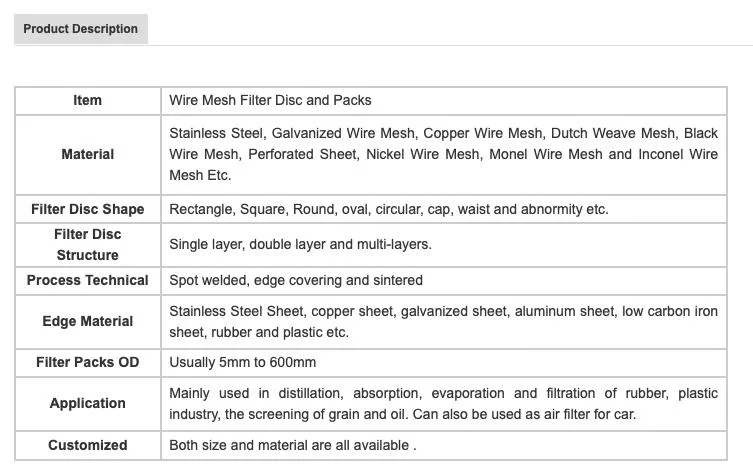Click the 'Usually 5mm to 600mm' value
The height and width of the screenshot is (470, 753).
243,362
